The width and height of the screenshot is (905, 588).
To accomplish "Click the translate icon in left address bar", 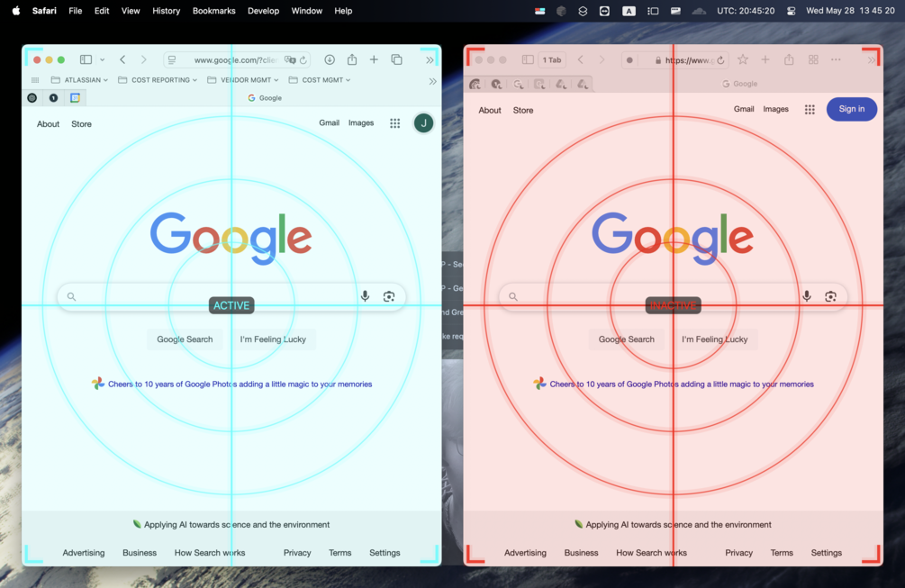I will pos(290,60).
